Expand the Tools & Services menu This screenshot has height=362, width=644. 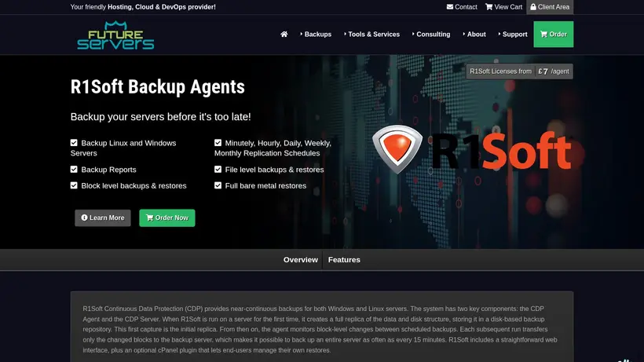(x=371, y=34)
